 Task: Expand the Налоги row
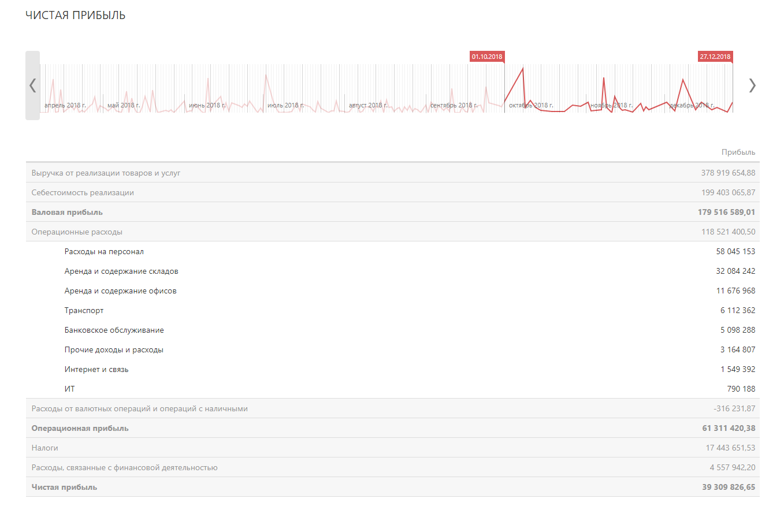click(x=45, y=448)
